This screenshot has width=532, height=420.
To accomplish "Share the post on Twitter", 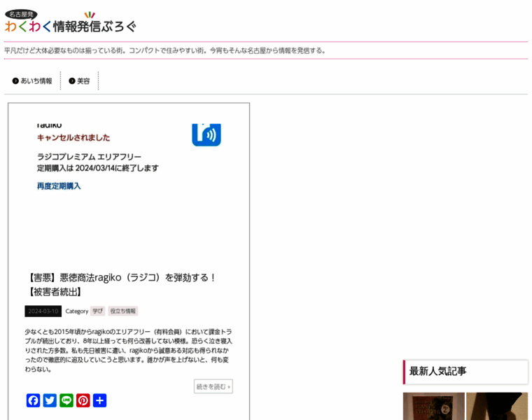I will [50, 400].
